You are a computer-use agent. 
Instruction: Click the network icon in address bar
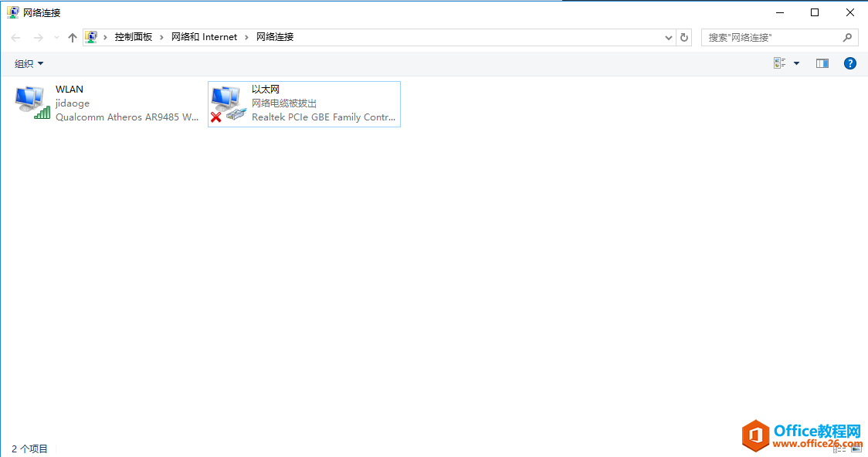pyautogui.click(x=91, y=37)
